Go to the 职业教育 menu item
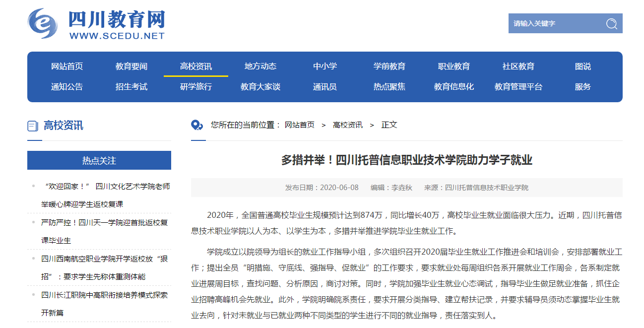Viewport: 644px width, 328px height. tap(454, 66)
